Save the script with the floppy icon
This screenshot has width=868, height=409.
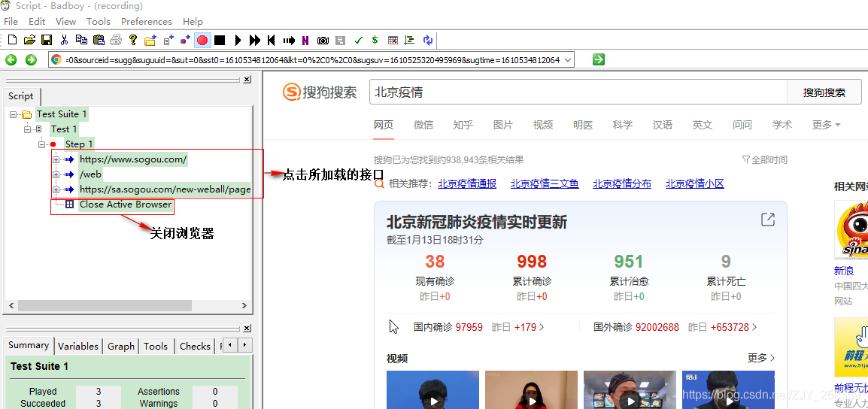tap(47, 40)
